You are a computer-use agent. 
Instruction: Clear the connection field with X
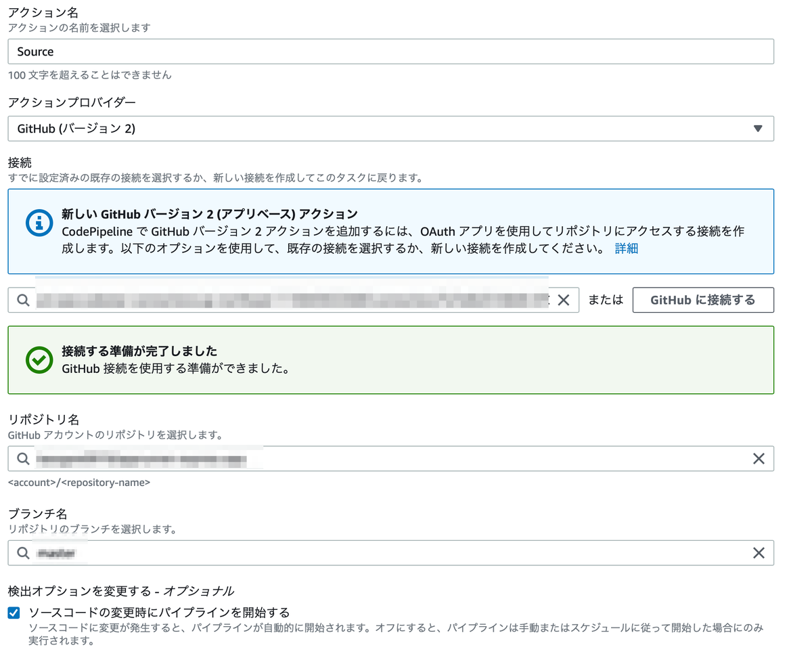[x=563, y=300]
